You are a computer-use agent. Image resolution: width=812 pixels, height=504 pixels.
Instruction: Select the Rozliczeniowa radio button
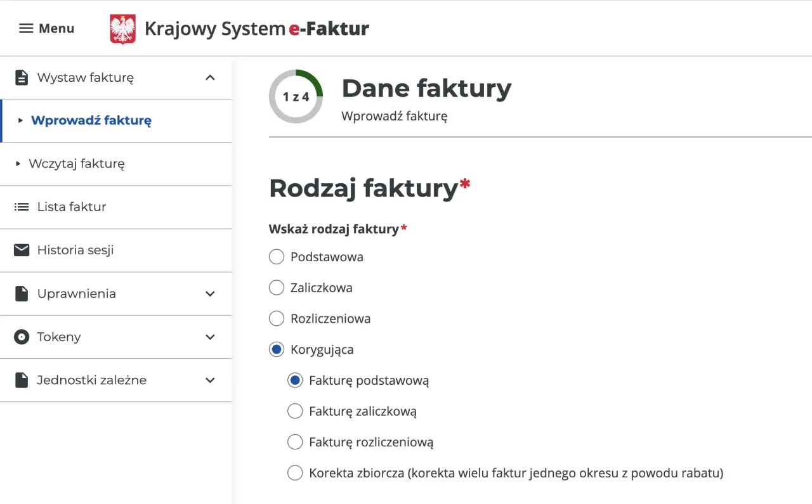coord(277,318)
